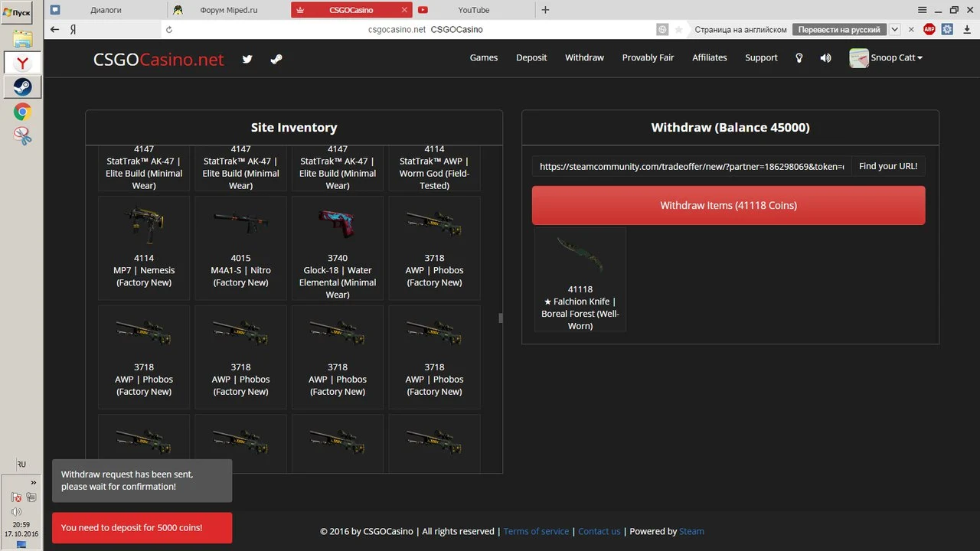This screenshot has height=551, width=980.
Task: Open the Games menu
Action: pyautogui.click(x=484, y=58)
